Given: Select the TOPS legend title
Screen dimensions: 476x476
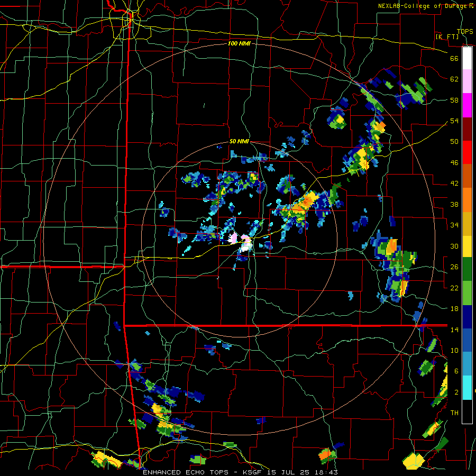Looking at the screenshot, I should 465,32.
